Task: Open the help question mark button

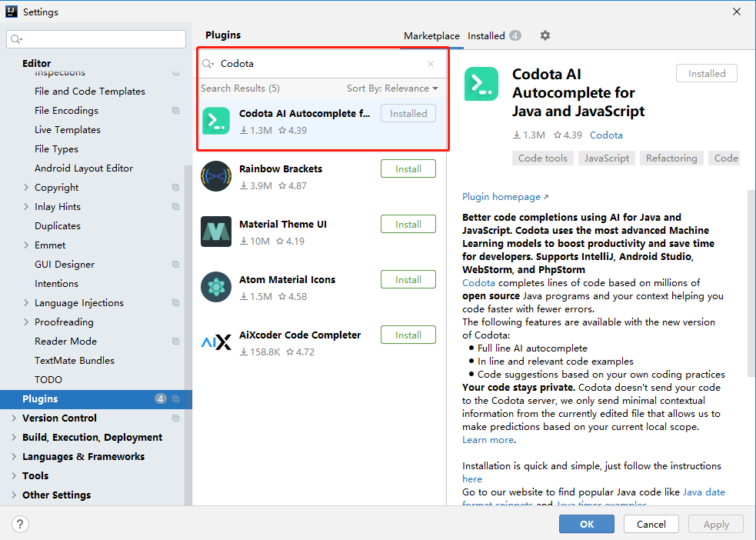Action: tap(20, 524)
